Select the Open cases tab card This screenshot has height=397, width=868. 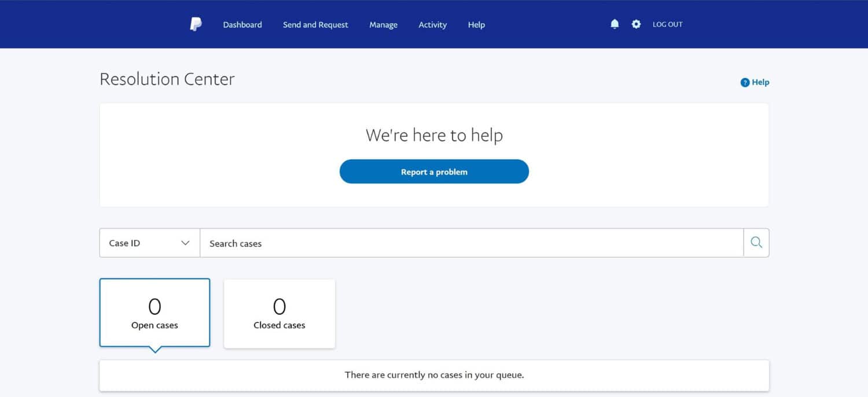(155, 313)
